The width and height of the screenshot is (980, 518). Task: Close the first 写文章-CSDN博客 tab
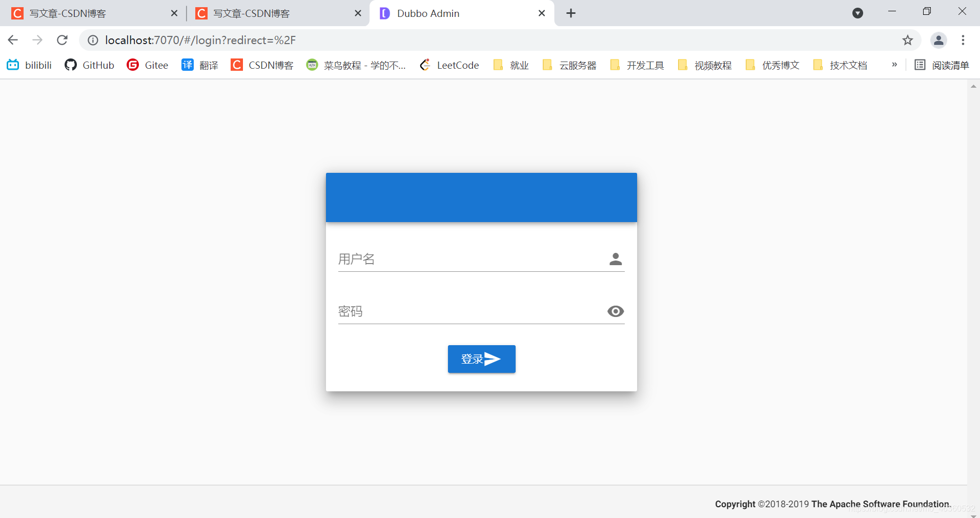click(174, 13)
